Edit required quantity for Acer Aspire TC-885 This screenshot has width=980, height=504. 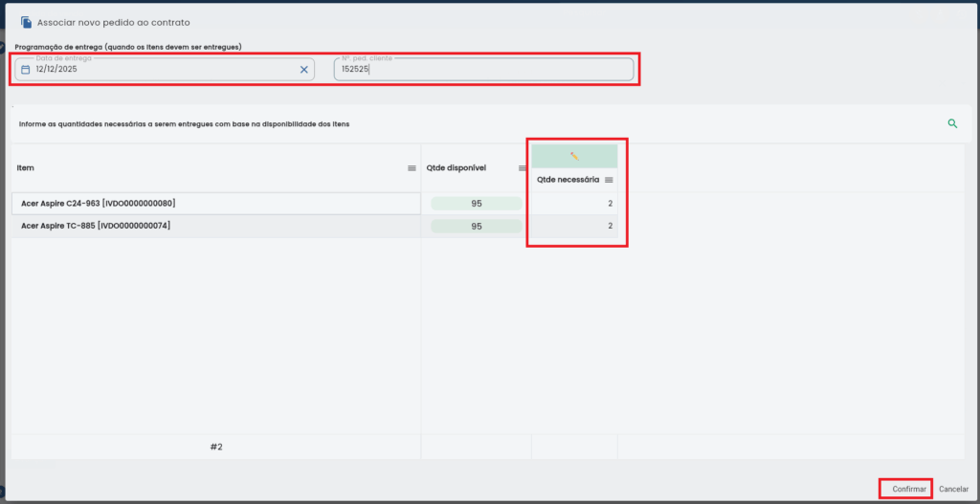click(x=575, y=227)
